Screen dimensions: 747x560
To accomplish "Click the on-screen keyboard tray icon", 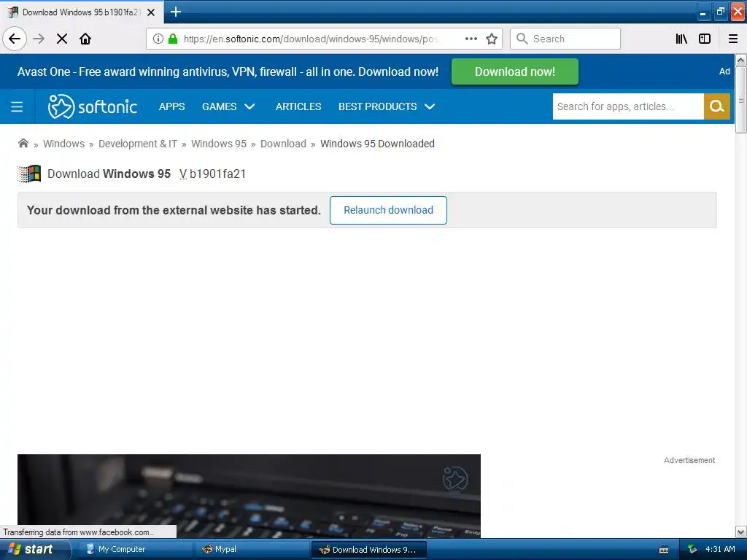I will tap(664, 550).
